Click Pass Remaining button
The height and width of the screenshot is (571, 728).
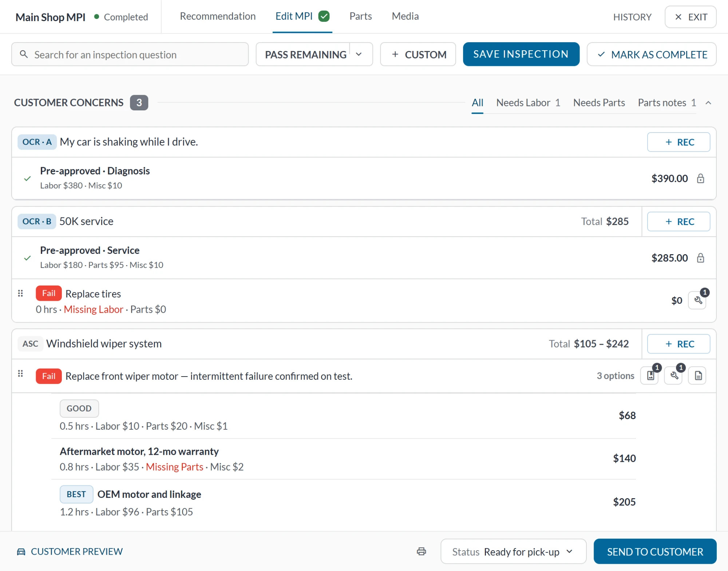(x=305, y=54)
